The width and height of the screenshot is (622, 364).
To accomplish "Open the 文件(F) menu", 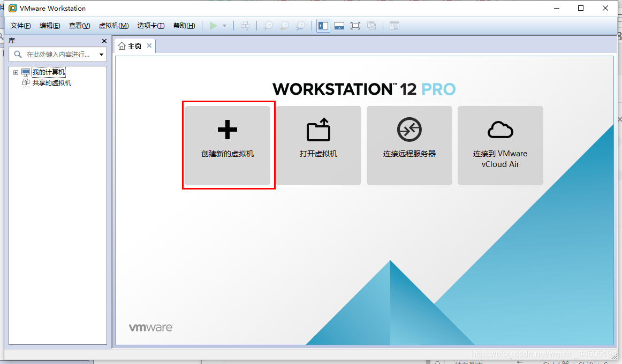I will click(x=21, y=26).
